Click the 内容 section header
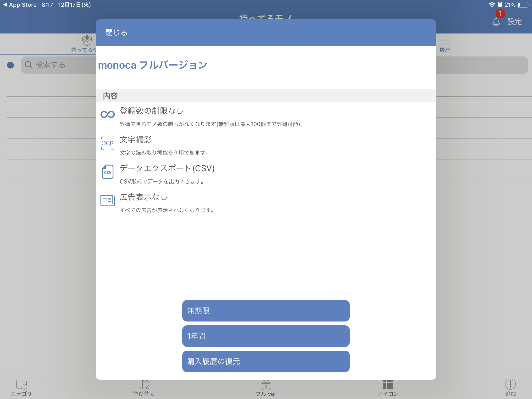Viewport: 532px width, 399px height. [x=110, y=96]
